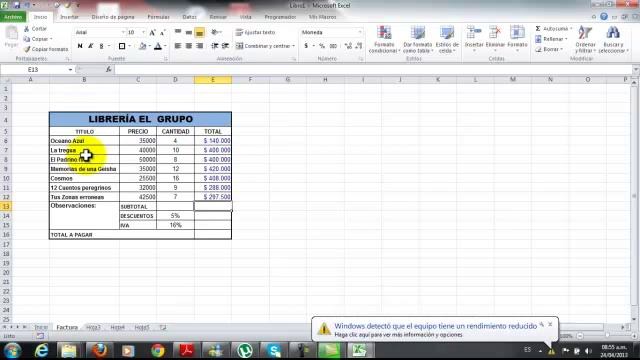Viewport: 640px width, 360px height.
Task: Open Internet Explorer from taskbar
Action: pyautogui.click(x=41, y=351)
